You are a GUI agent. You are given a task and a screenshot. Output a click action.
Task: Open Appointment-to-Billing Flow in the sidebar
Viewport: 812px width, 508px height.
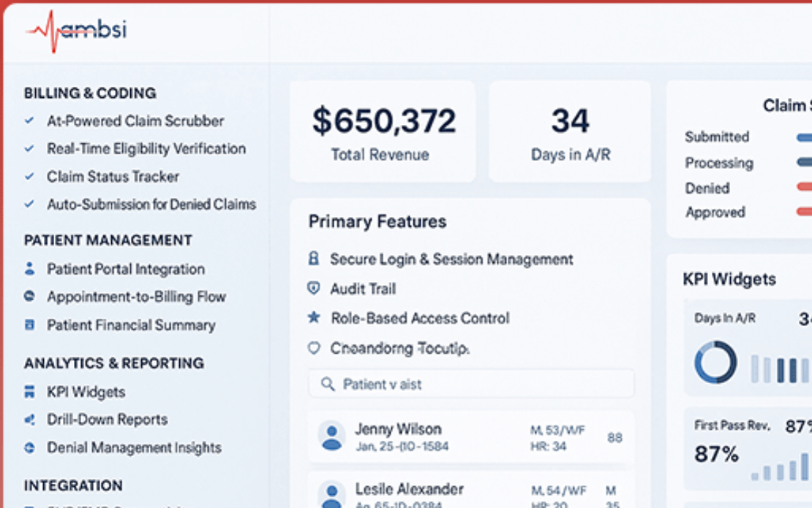pos(136,297)
